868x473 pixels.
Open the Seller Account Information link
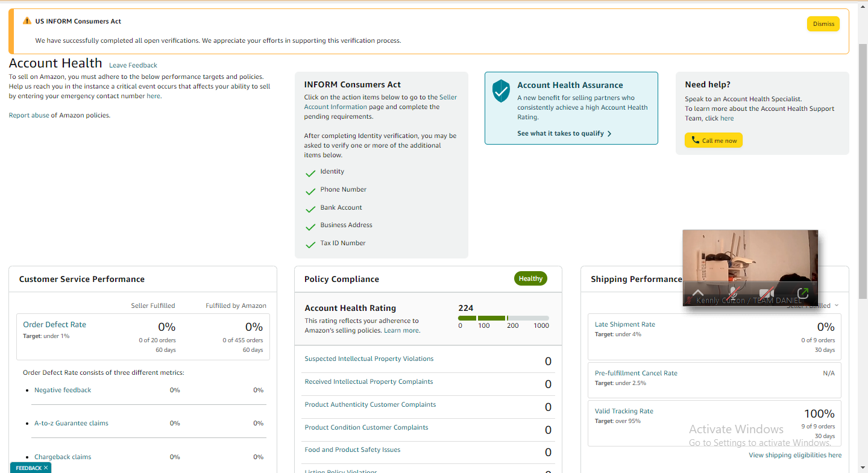click(x=380, y=102)
